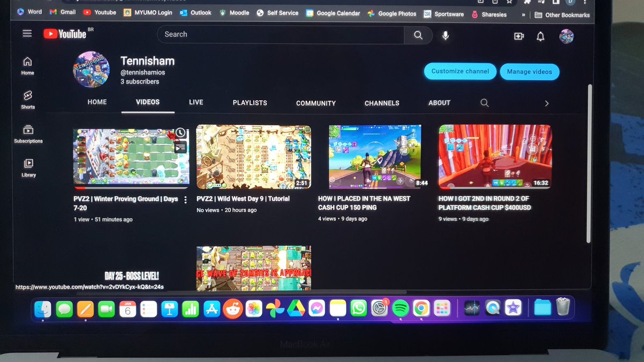Click the page vertical scrollbar
Viewport: 644px width, 362px height.
coord(589,164)
